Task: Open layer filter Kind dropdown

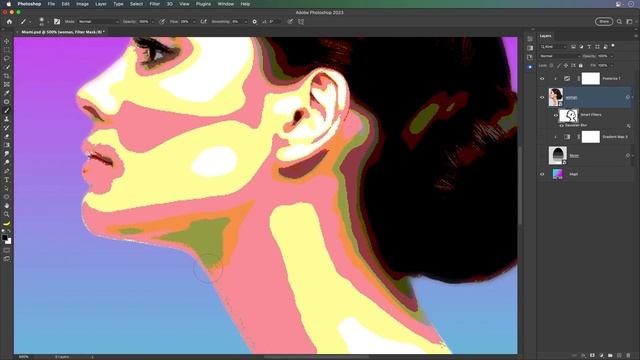Action: click(x=553, y=47)
